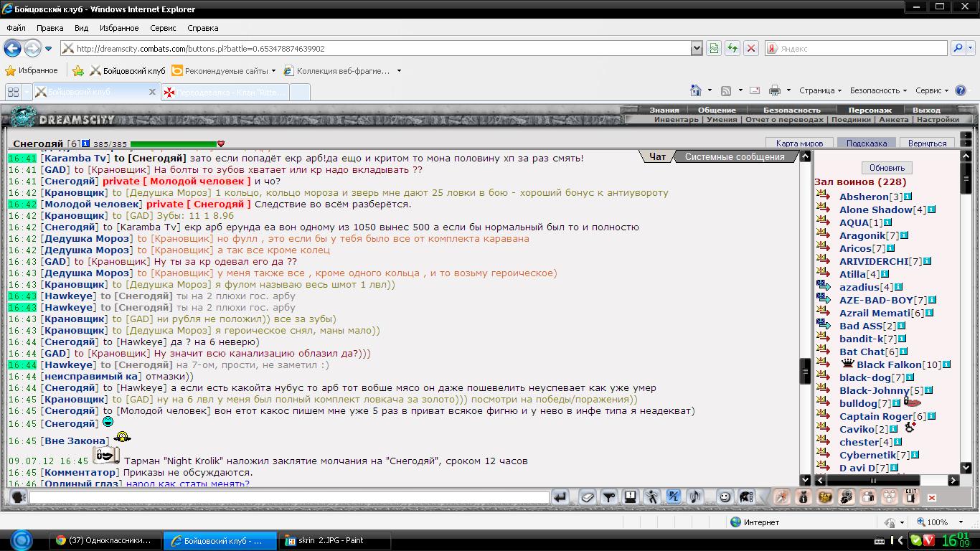Image resolution: width=980 pixels, height=551 pixels.
Task: Open the friends pair icon
Action: (x=868, y=496)
